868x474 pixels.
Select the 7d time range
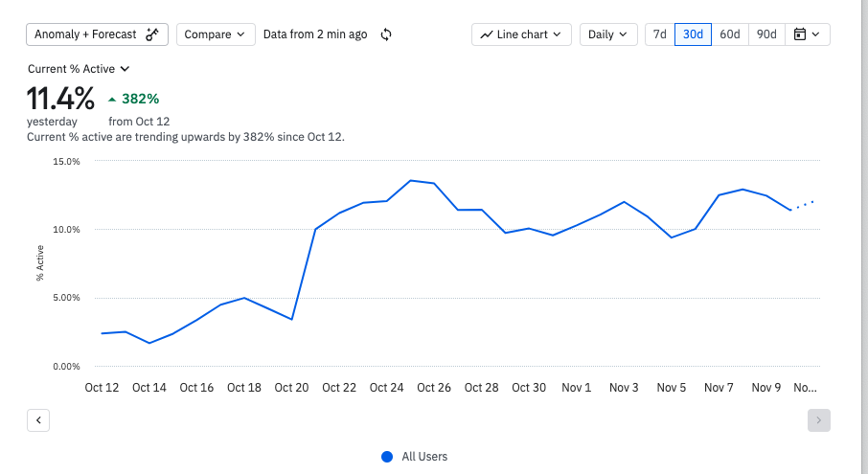pyautogui.click(x=659, y=34)
